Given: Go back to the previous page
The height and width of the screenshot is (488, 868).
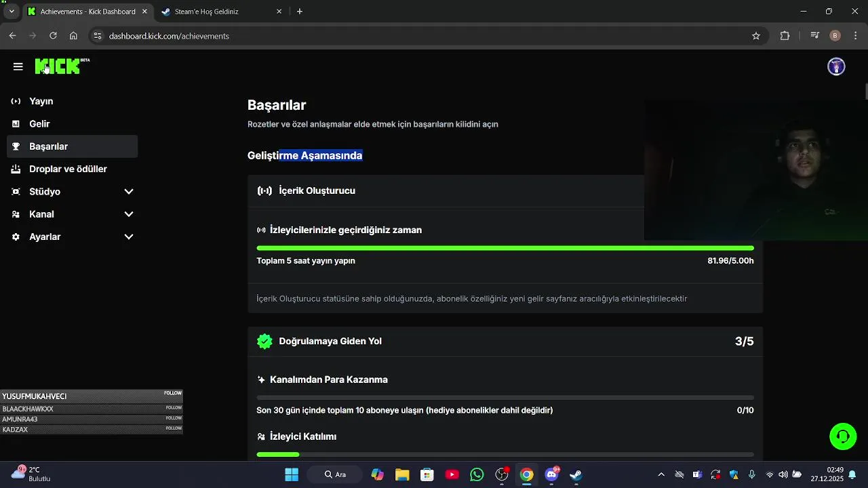Looking at the screenshot, I should pos(12,36).
